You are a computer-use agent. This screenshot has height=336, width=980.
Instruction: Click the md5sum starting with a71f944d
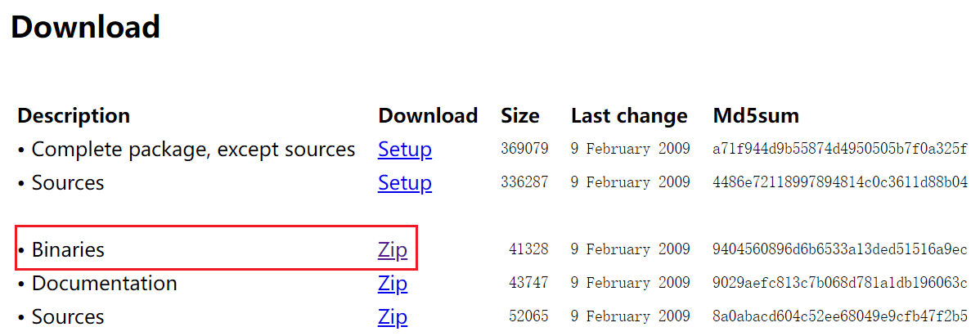[840, 150]
